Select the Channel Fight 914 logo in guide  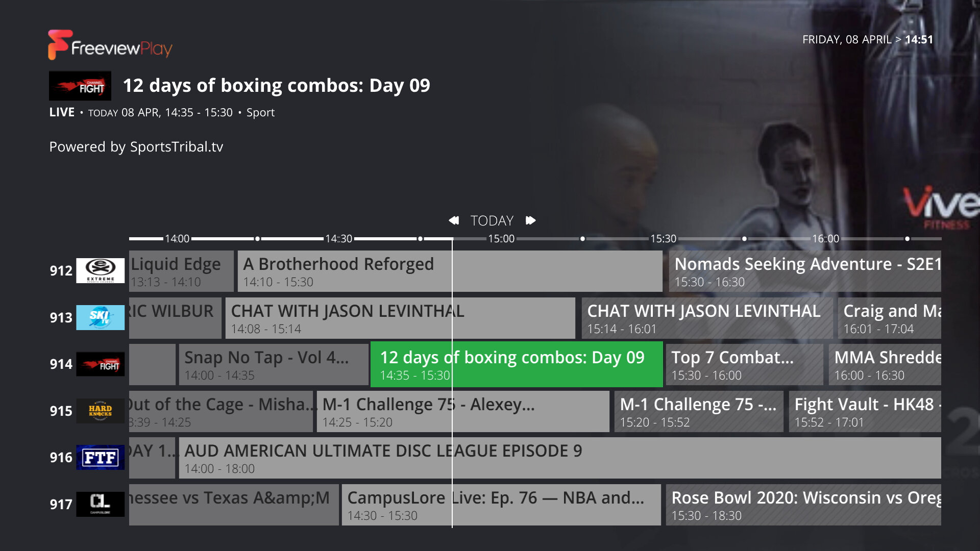[100, 364]
